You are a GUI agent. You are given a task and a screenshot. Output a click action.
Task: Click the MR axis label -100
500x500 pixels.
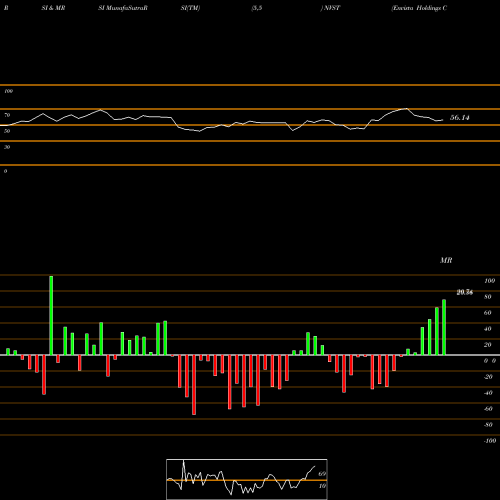489,441
